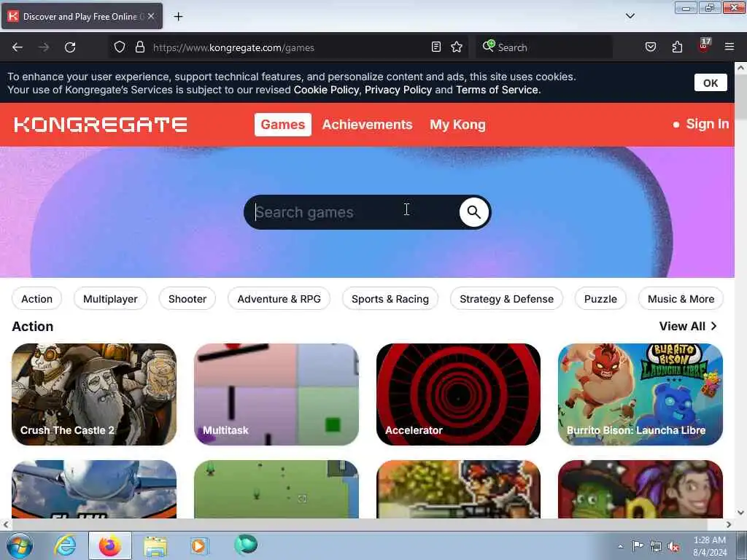This screenshot has height=560, width=747.
Task: Open Windows Media Player from taskbar
Action: pyautogui.click(x=198, y=545)
